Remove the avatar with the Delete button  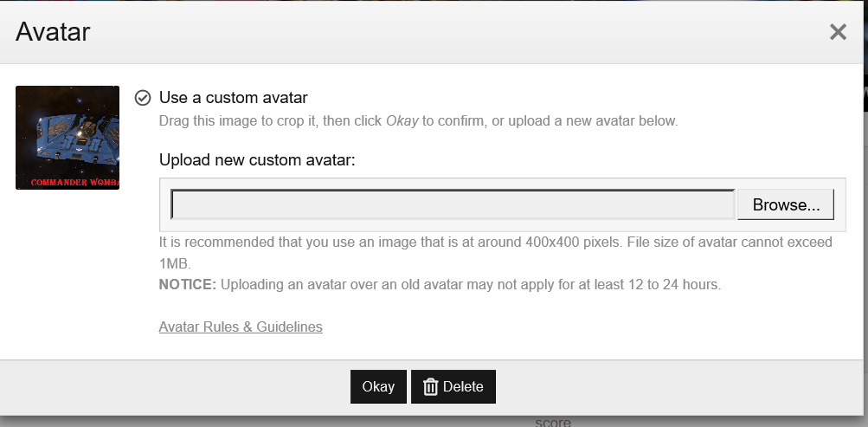[453, 386]
